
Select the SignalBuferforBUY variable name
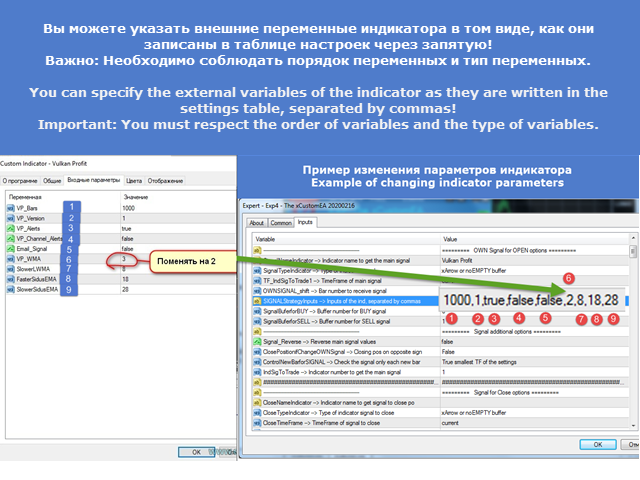point(325,311)
